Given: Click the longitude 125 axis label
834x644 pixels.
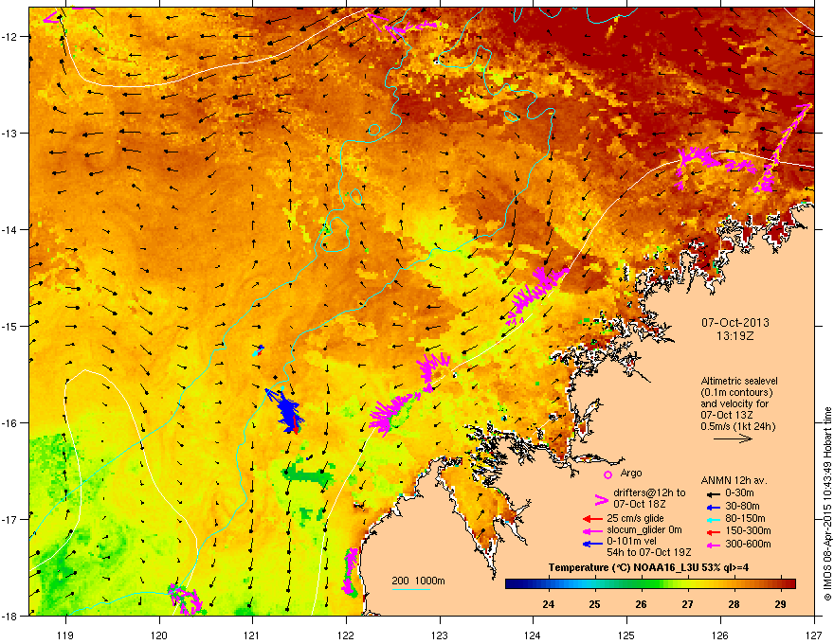Looking at the screenshot, I should 626,635.
